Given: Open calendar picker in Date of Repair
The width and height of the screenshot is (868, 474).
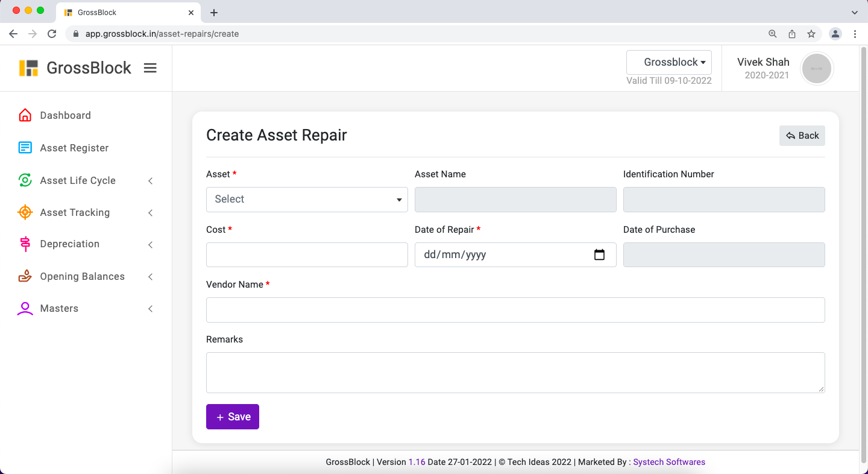Looking at the screenshot, I should point(599,254).
